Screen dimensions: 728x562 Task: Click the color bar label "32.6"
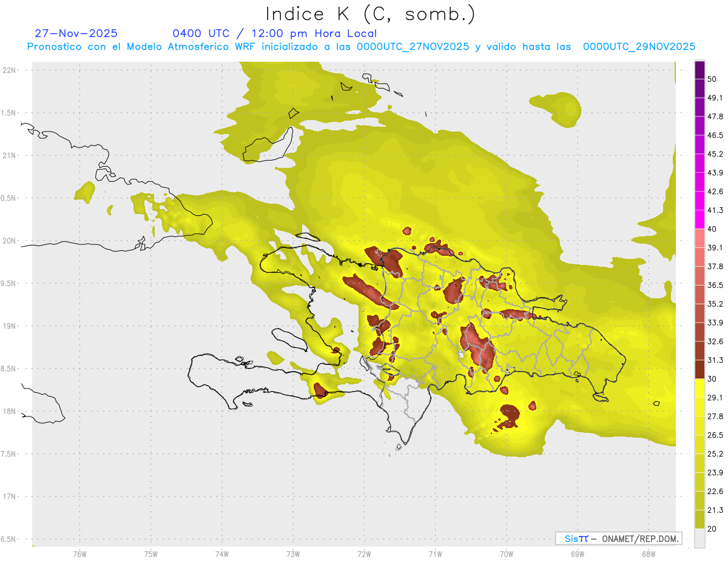point(715,341)
